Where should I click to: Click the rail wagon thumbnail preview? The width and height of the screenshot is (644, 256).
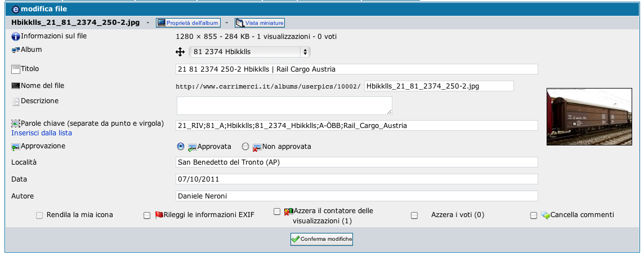[x=590, y=116]
